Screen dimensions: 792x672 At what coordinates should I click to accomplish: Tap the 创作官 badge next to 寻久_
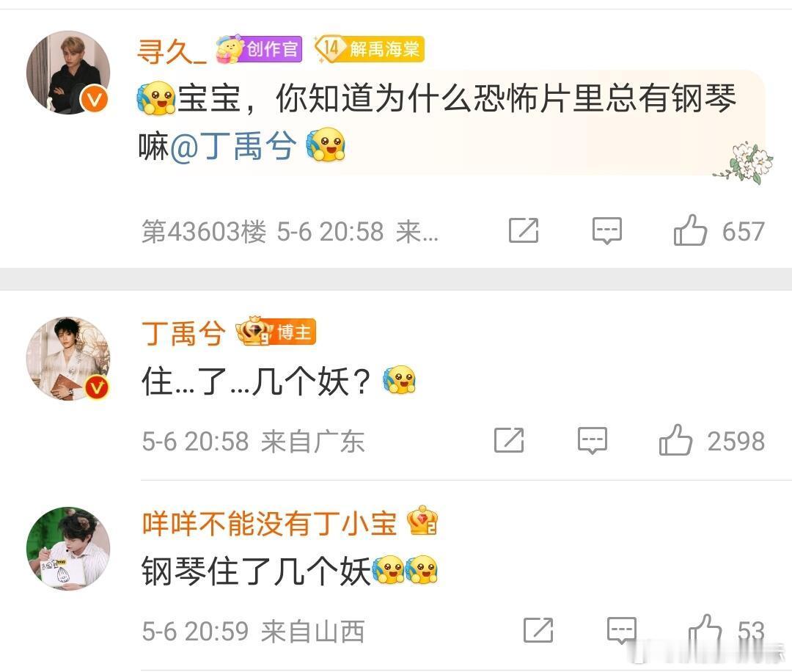(x=259, y=49)
